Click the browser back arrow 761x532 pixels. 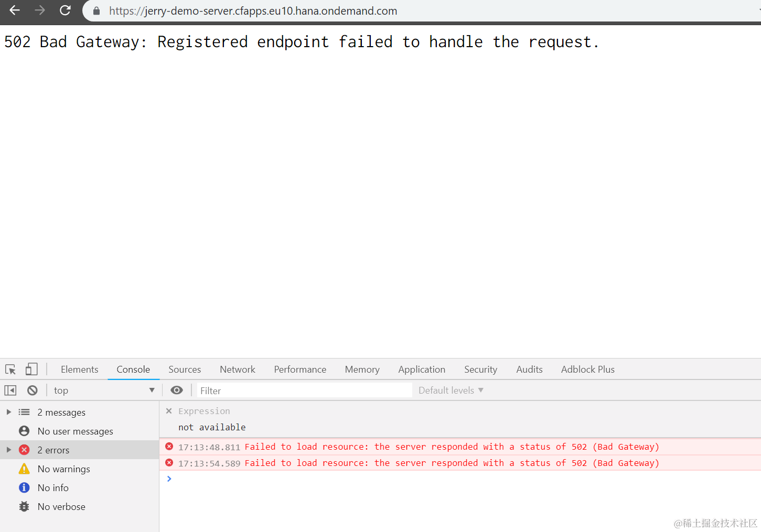(15, 10)
